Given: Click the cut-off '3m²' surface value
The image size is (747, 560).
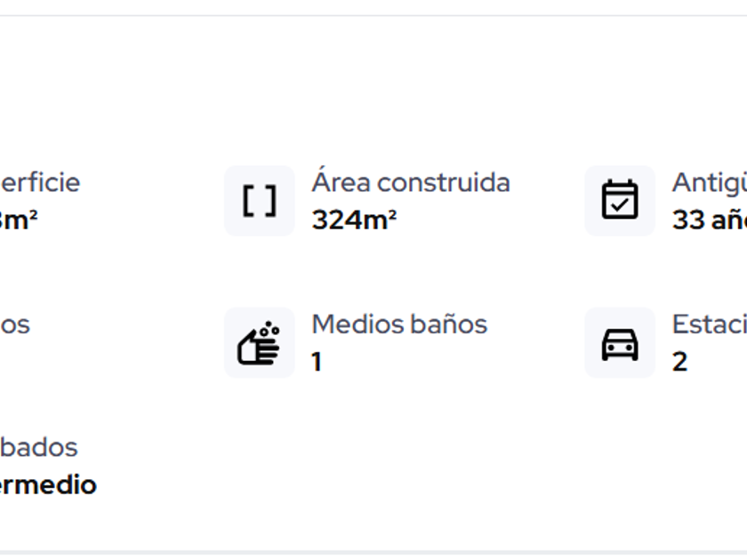Looking at the screenshot, I should (18, 220).
